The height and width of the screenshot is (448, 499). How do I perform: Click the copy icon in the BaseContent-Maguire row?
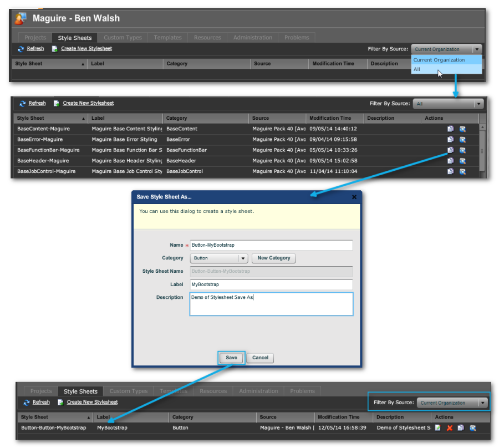[450, 129]
